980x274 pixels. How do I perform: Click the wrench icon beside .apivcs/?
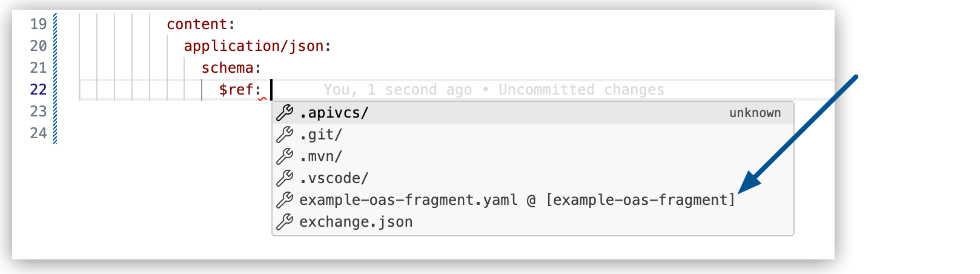[285, 113]
